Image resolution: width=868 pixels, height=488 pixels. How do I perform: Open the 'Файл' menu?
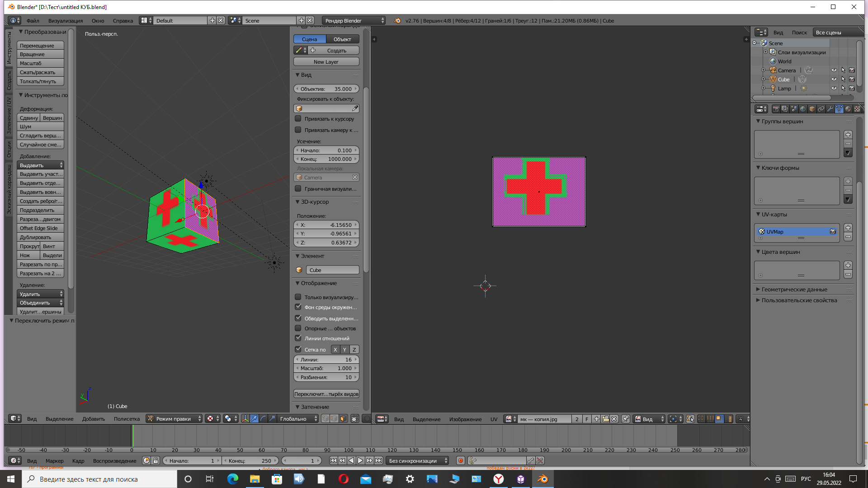point(33,21)
